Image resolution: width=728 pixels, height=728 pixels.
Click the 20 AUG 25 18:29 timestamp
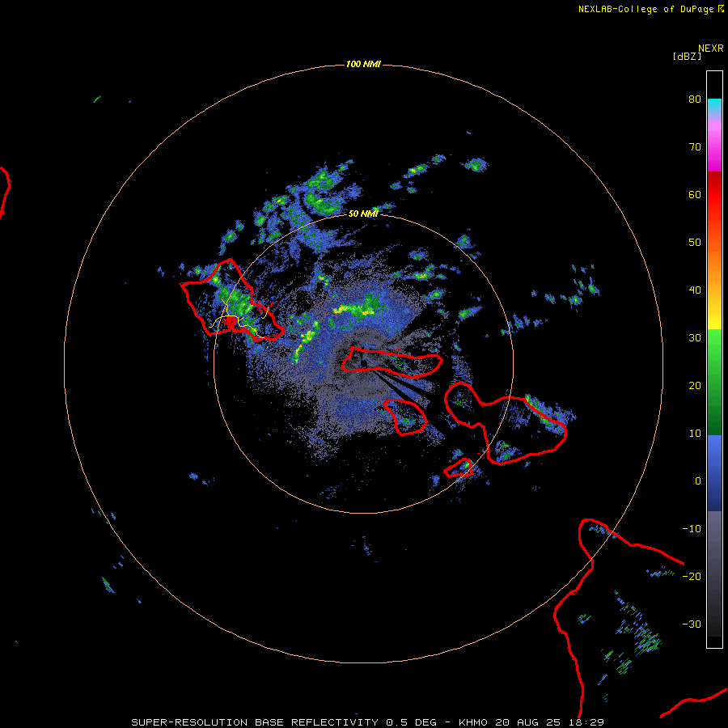pyautogui.click(x=550, y=722)
